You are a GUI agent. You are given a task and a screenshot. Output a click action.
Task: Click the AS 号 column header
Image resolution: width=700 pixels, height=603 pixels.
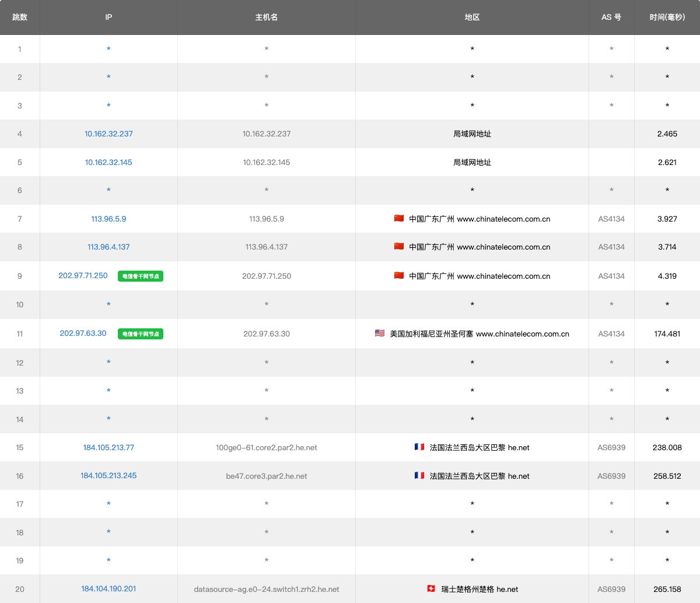[611, 17]
